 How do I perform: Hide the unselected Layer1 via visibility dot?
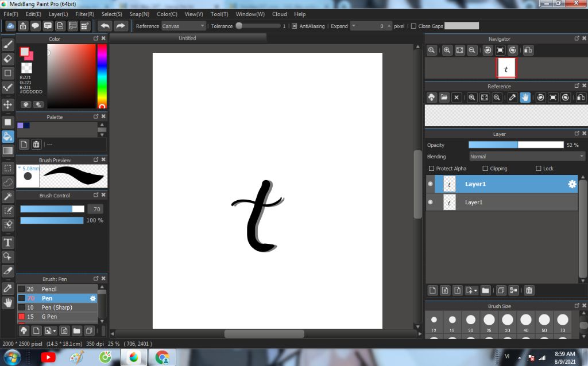431,203
